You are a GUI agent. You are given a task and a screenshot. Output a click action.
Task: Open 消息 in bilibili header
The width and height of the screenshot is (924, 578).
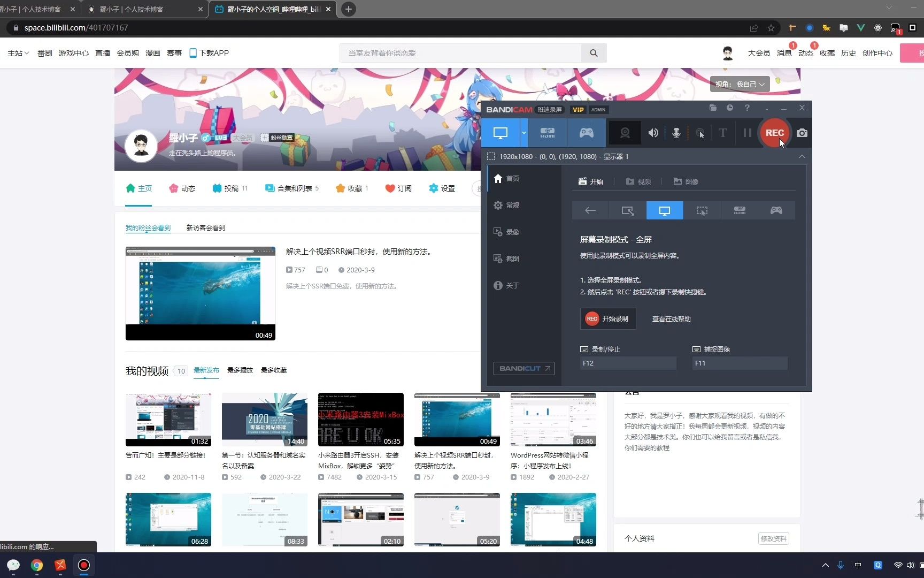784,53
